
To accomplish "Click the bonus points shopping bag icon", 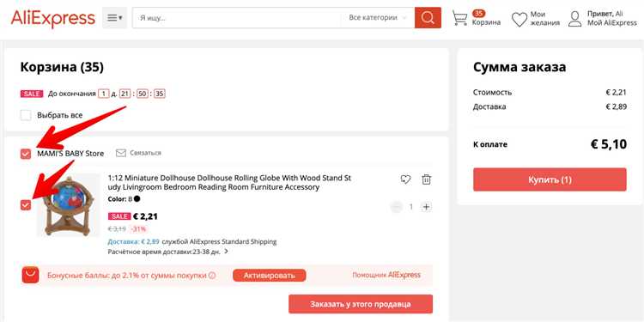I will (x=30, y=275).
